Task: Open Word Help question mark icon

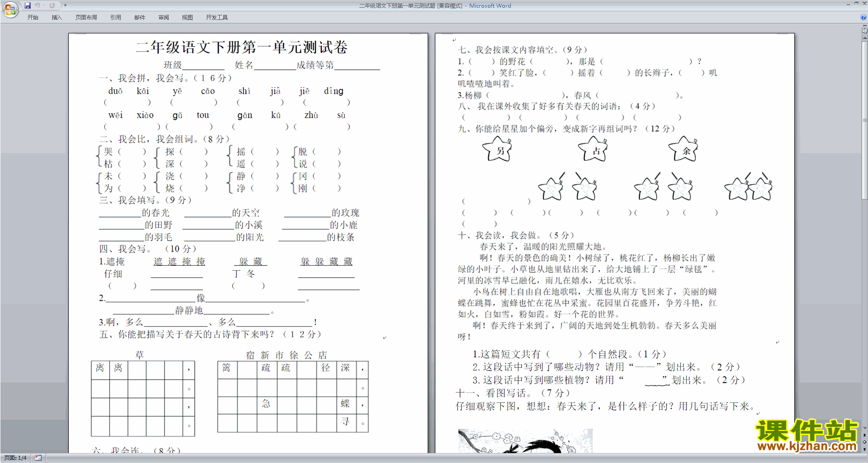Action: pyautogui.click(x=863, y=17)
